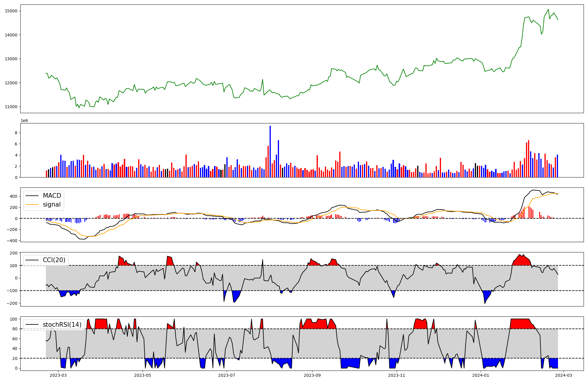The height and width of the screenshot is (382, 588).
Task: Click the 2023-11 date tick label
Action: coord(397,375)
